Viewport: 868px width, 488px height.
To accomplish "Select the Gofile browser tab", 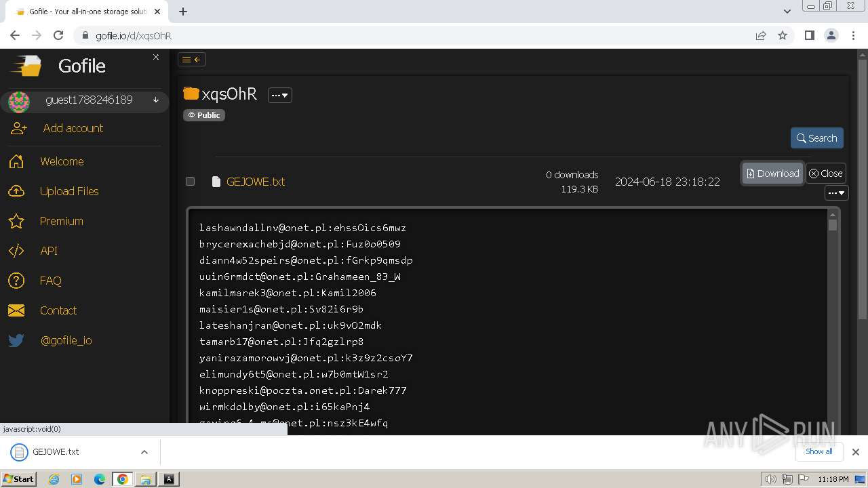I will click(88, 12).
